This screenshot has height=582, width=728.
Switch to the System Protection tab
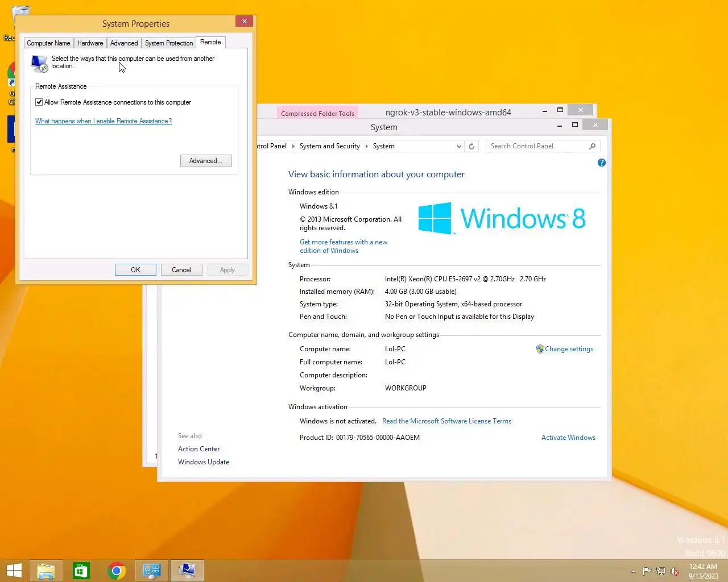[169, 43]
